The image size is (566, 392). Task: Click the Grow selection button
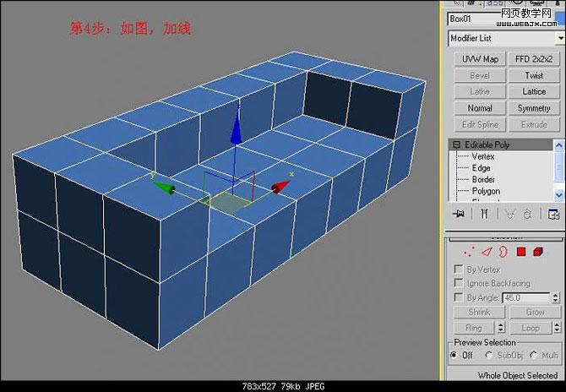536,312
